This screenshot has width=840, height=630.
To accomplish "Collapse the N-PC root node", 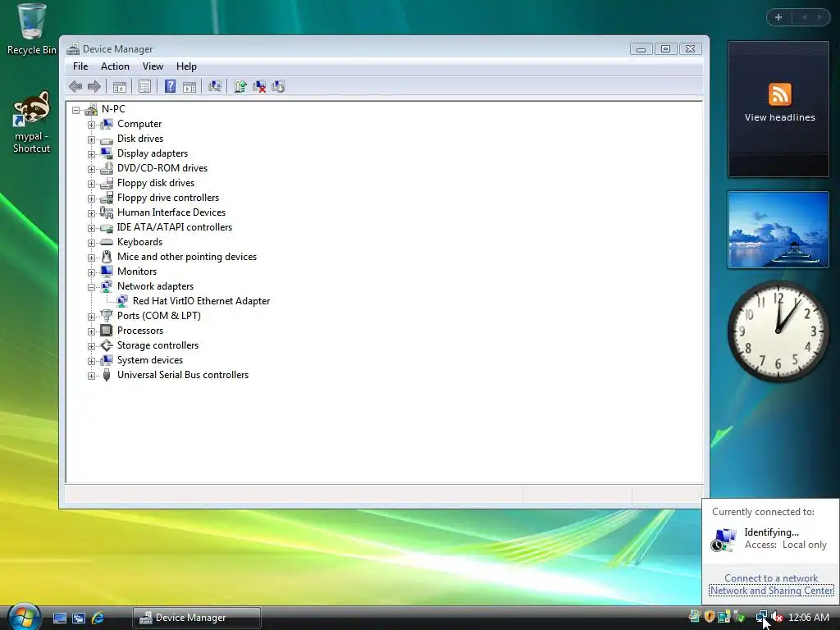I will (x=76, y=110).
